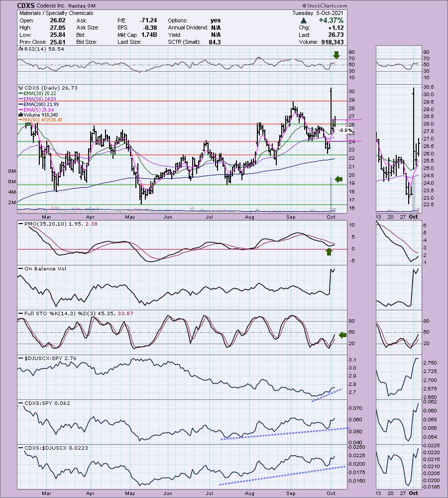Click the EPS value -0.38
Viewport: 448px width, 498px height.
pyautogui.click(x=150, y=27)
